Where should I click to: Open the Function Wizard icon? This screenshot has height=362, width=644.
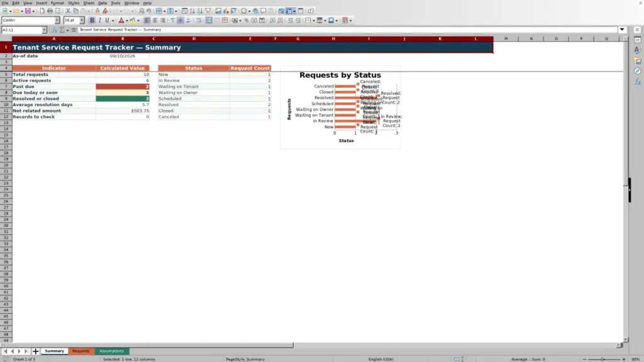(54, 30)
